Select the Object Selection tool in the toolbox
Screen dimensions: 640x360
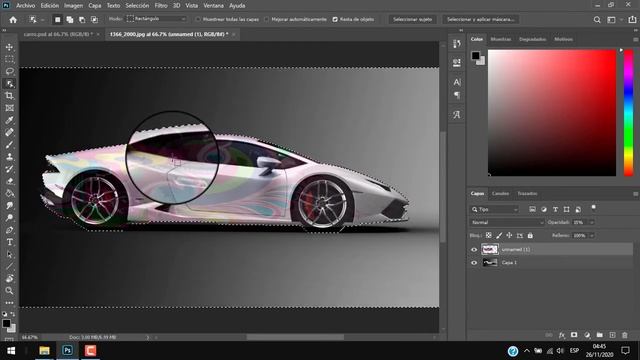[x=9, y=84]
